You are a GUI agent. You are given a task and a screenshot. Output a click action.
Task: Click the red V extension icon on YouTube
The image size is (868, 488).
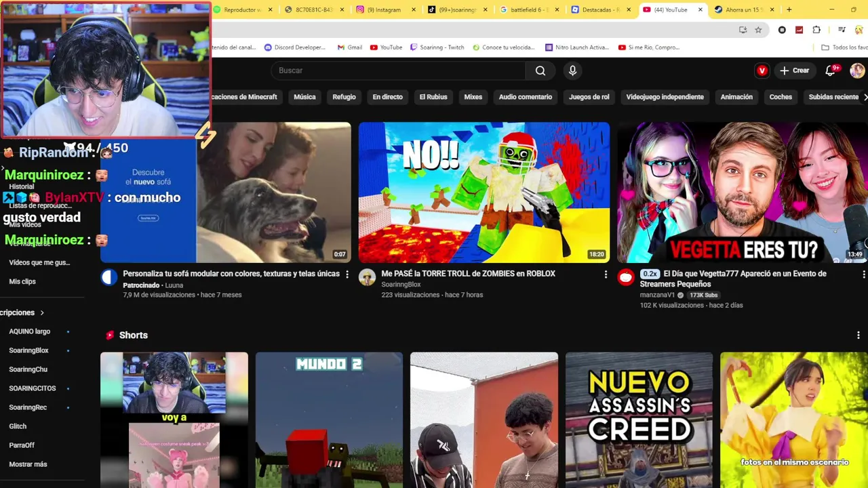762,70
